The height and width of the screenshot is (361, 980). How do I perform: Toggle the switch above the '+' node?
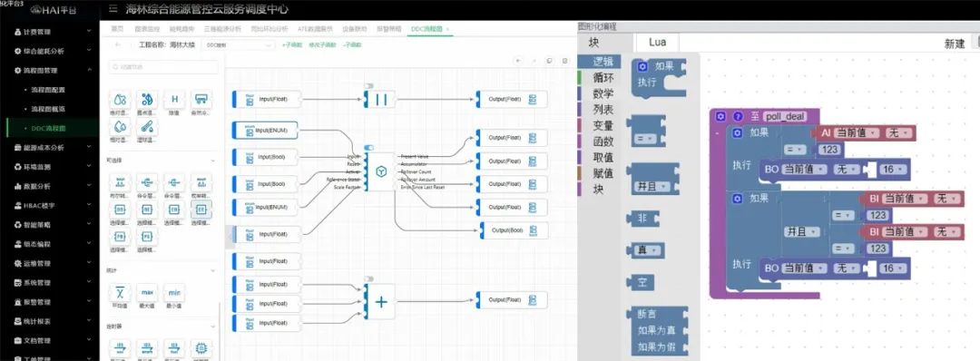[368, 279]
